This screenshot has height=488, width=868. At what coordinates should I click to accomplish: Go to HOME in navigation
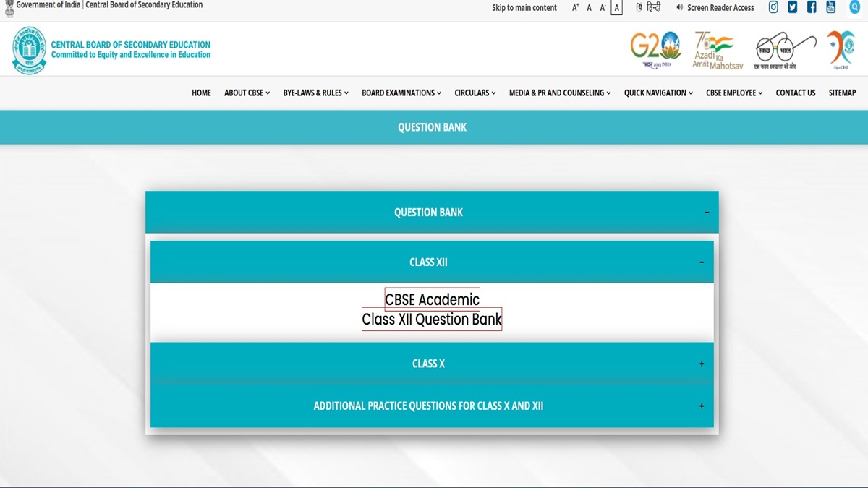coord(201,93)
